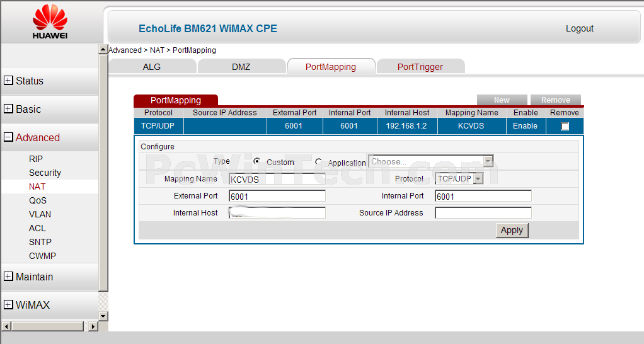Image resolution: width=644 pixels, height=344 pixels.
Task: Select NAT in the sidebar
Action: [x=37, y=186]
